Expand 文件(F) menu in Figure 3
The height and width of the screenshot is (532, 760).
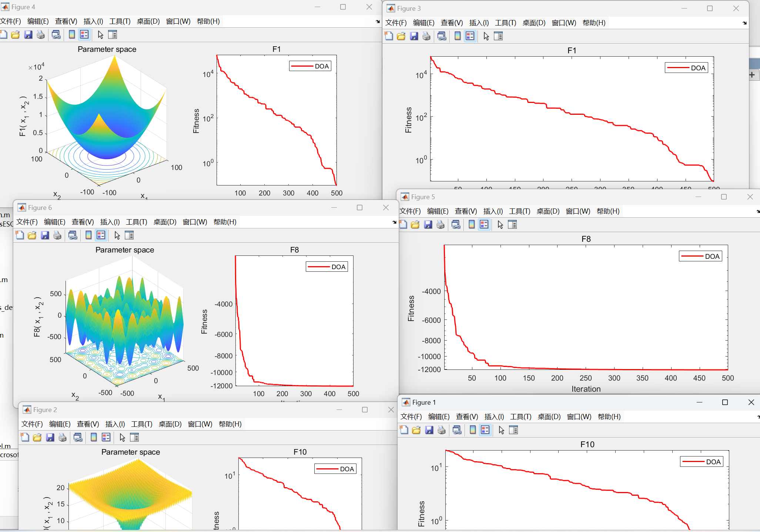pyautogui.click(x=396, y=23)
